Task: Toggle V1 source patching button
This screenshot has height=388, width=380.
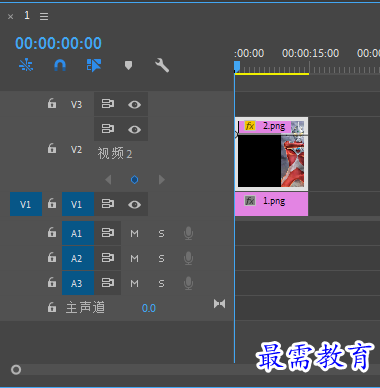Action: point(26,204)
